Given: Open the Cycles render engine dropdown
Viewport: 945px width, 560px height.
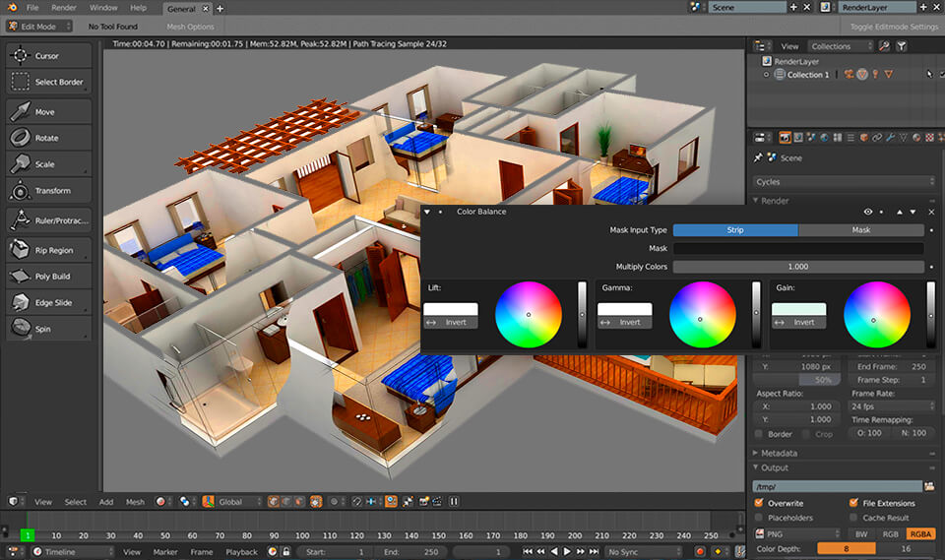Looking at the screenshot, I should coord(845,182).
